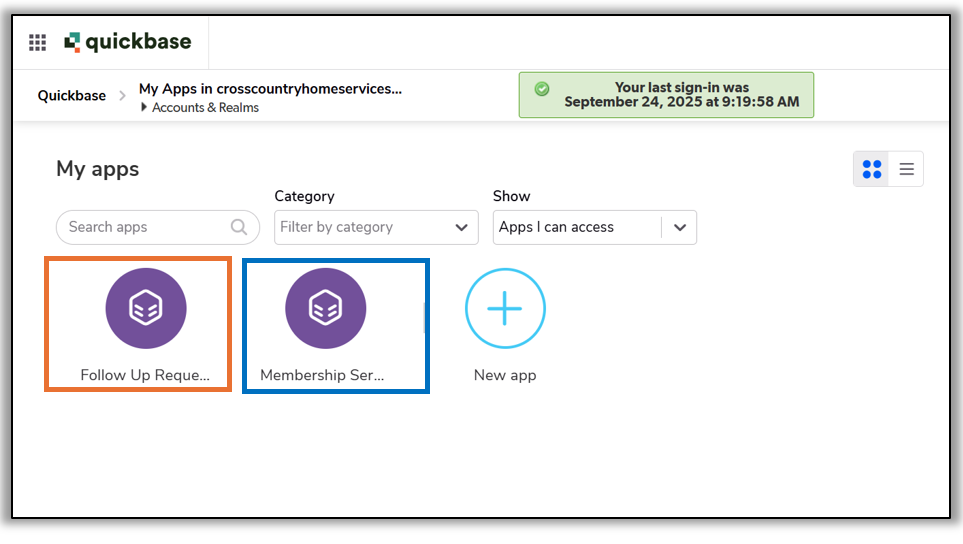The width and height of the screenshot is (963, 544).
Task: Switch to list view of apps
Action: coord(907,169)
